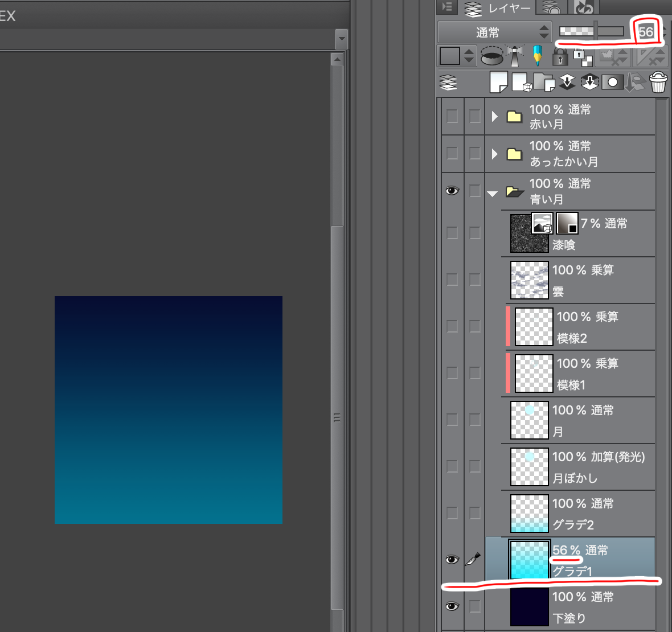
Task: Set as draft layer with pencil icon
Action: pyautogui.click(x=537, y=56)
